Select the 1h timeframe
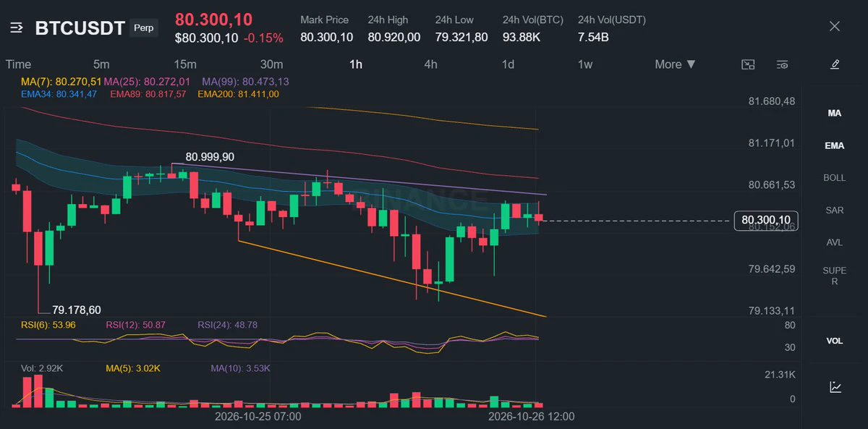 tap(356, 64)
